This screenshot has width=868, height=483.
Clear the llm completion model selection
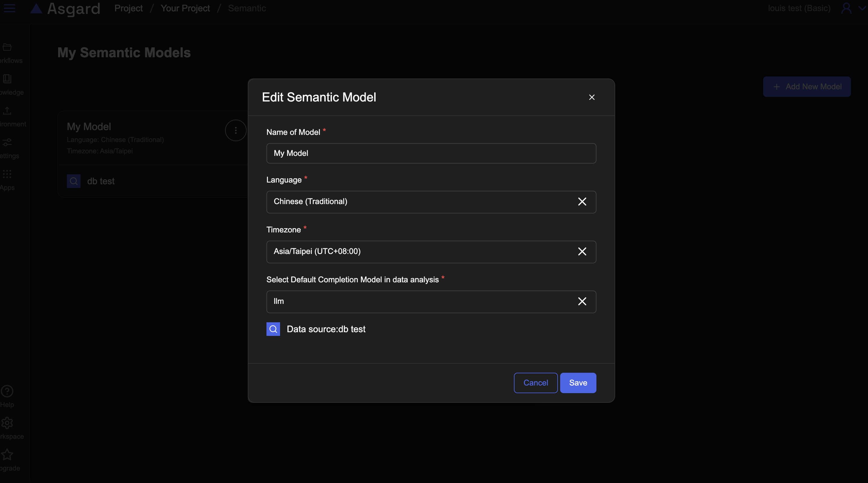tap(582, 301)
